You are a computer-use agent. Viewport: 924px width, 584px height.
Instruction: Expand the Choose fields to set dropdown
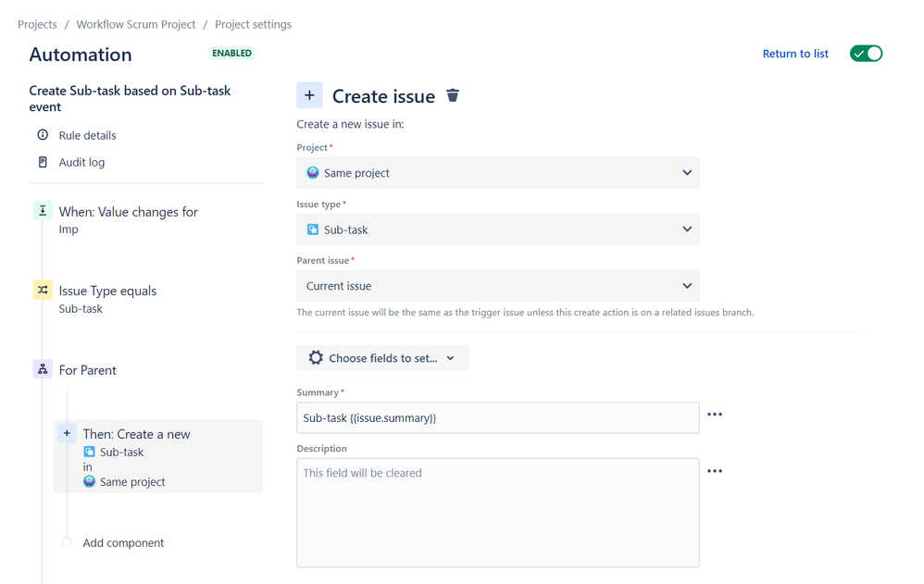point(382,358)
